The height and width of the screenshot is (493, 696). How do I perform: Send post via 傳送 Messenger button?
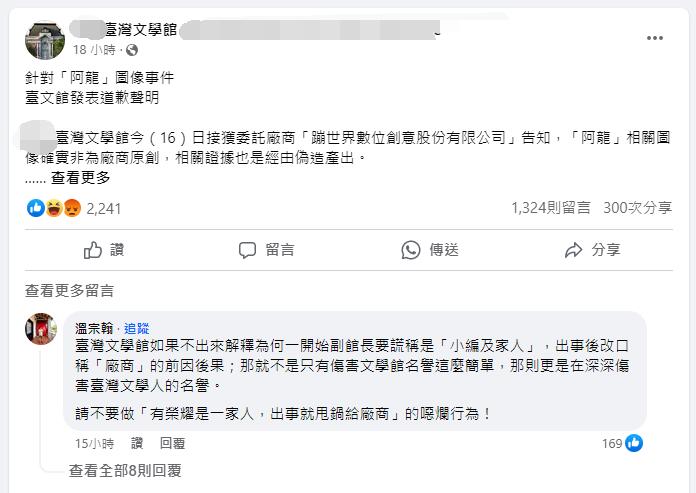(x=429, y=249)
